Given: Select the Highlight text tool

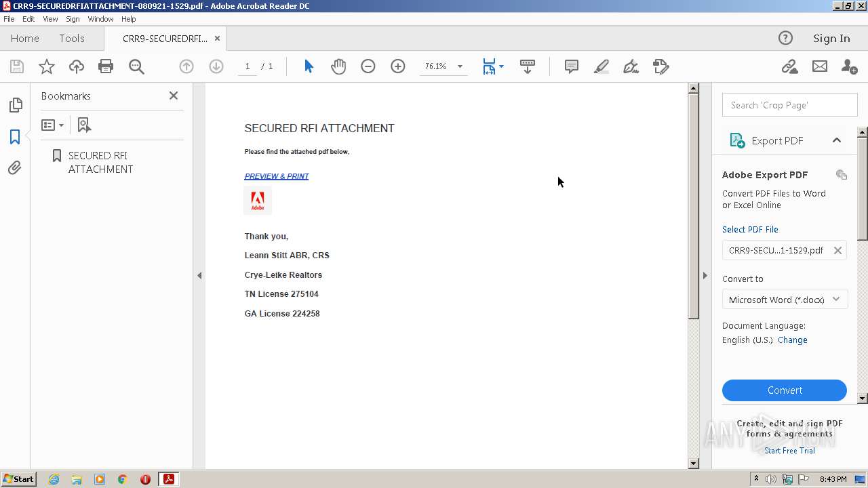Looking at the screenshot, I should tap(601, 66).
